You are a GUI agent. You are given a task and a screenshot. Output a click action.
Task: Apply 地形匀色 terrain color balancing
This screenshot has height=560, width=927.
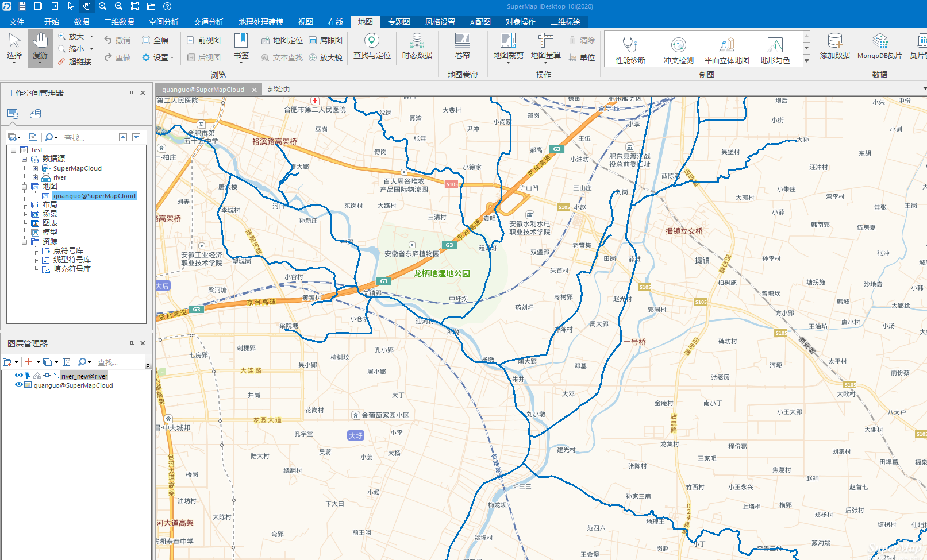point(775,49)
